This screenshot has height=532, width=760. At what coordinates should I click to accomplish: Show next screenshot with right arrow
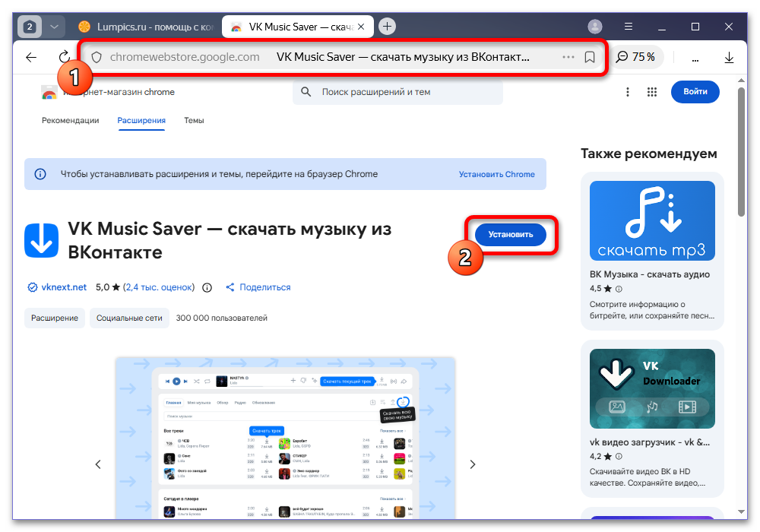(473, 464)
